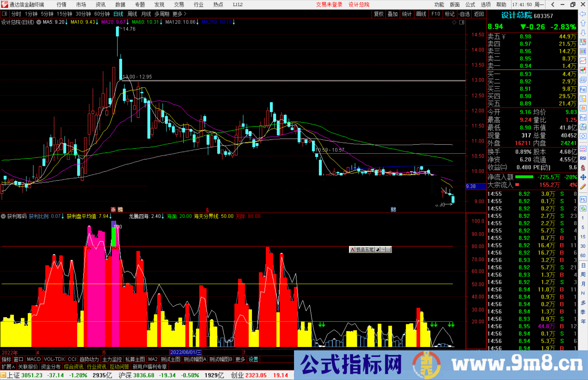Toggle 复权 price adjustment mode
This screenshot has height=380, width=588.
point(378,14)
